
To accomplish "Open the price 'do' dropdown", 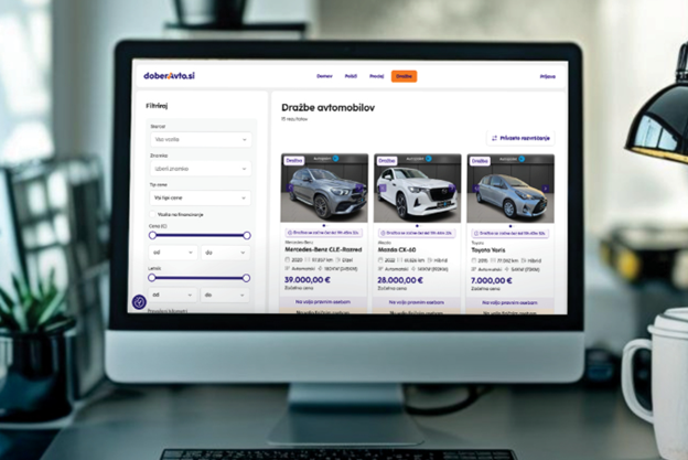I will [x=226, y=252].
